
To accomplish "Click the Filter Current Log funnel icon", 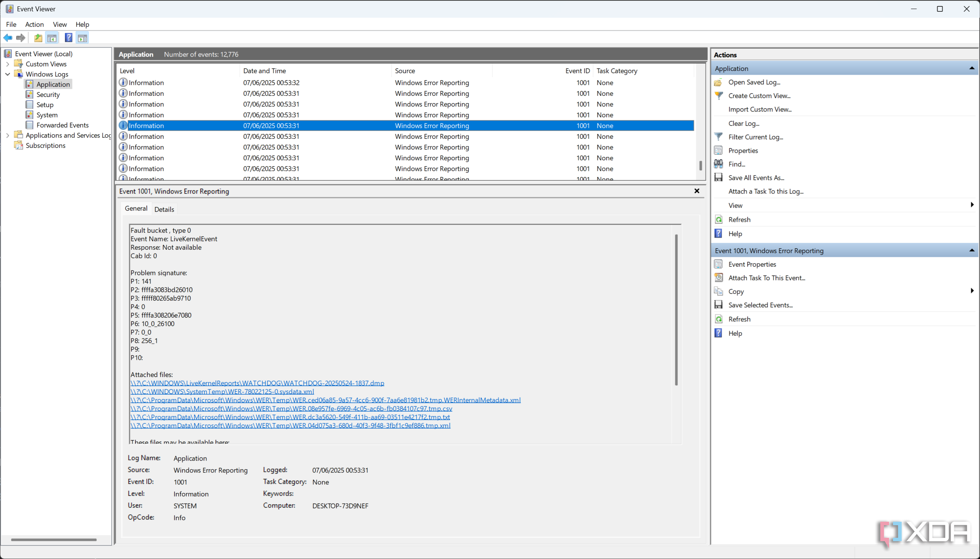I will tap(718, 137).
